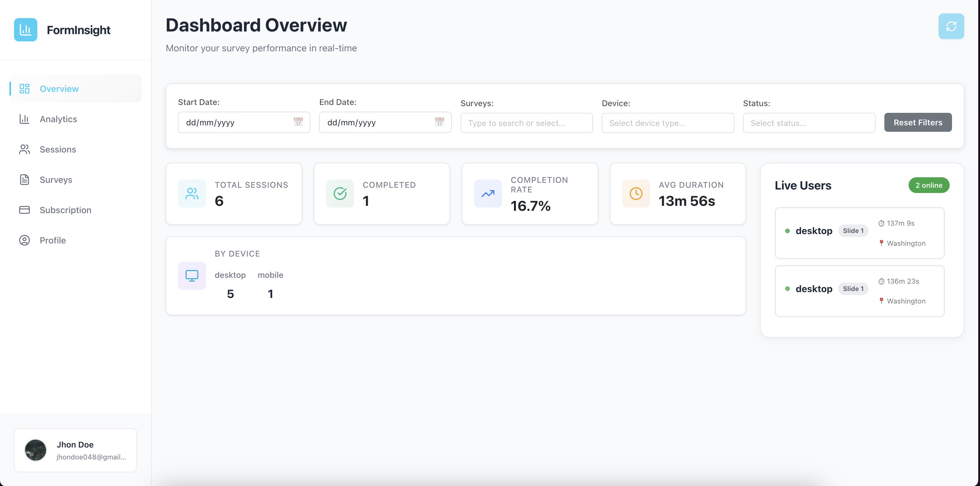This screenshot has width=980, height=486.
Task: Open the Select device type dropdown
Action: click(668, 122)
